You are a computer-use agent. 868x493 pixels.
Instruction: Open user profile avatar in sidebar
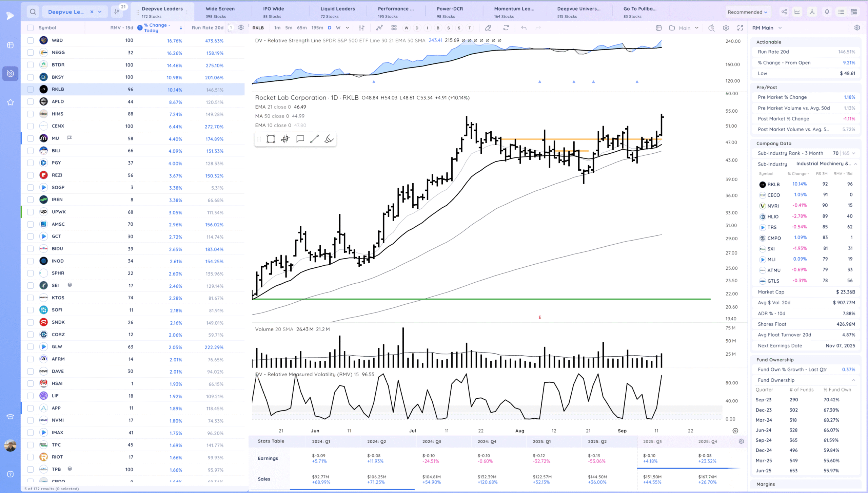11,445
